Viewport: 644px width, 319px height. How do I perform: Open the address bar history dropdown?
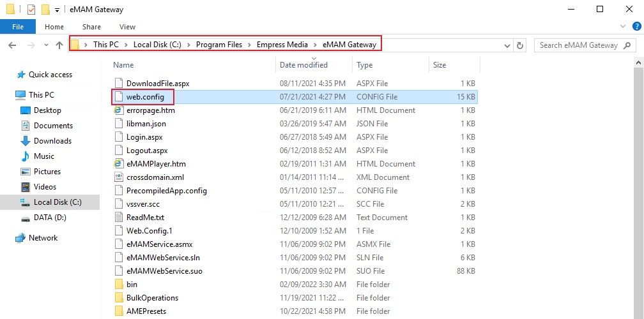(x=508, y=45)
